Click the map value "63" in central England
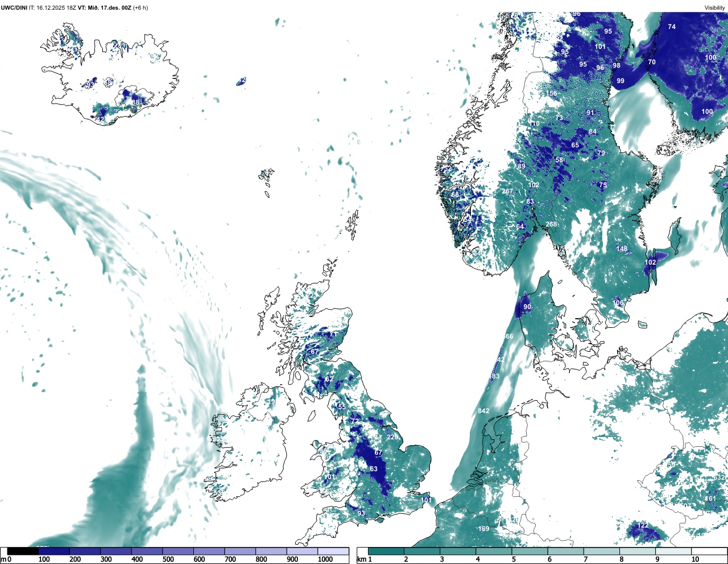 point(374,469)
